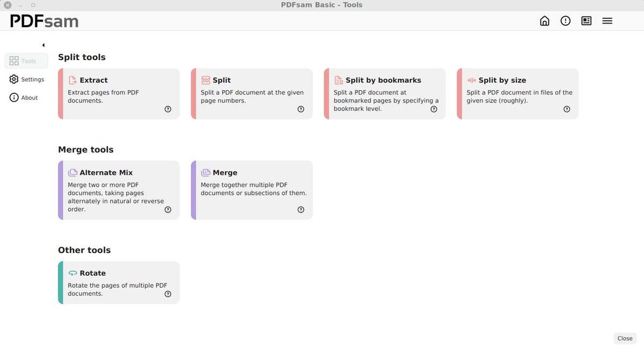Viewport: 644px width, 351px height.
Task: Open the Merge tool title
Action: [225, 173]
